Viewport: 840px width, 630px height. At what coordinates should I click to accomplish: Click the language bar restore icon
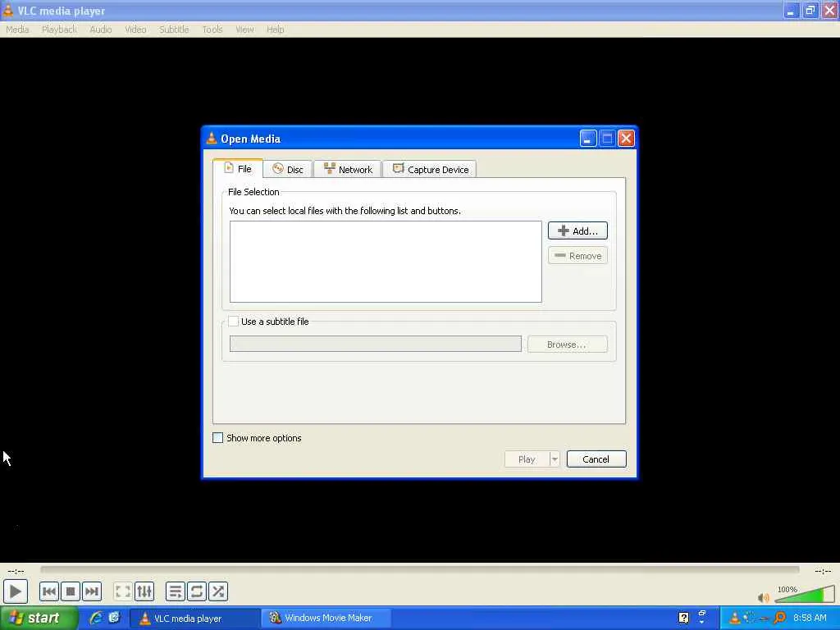click(x=702, y=613)
